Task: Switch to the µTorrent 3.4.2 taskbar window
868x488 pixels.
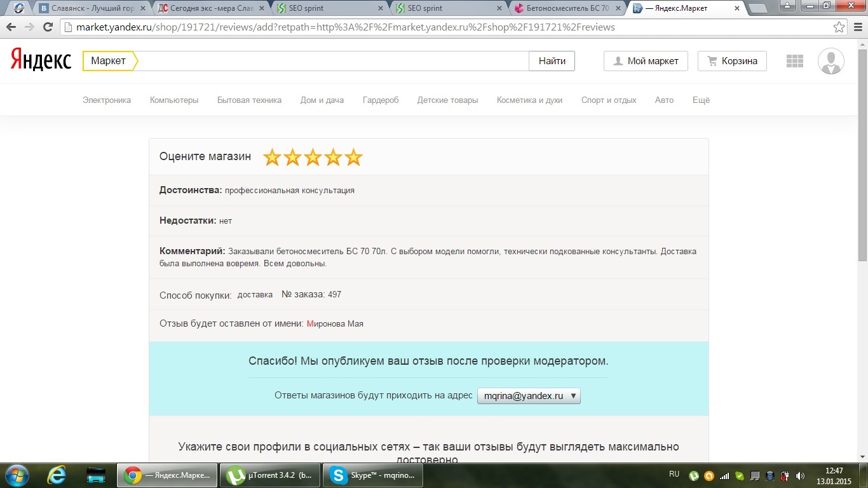Action: point(270,475)
